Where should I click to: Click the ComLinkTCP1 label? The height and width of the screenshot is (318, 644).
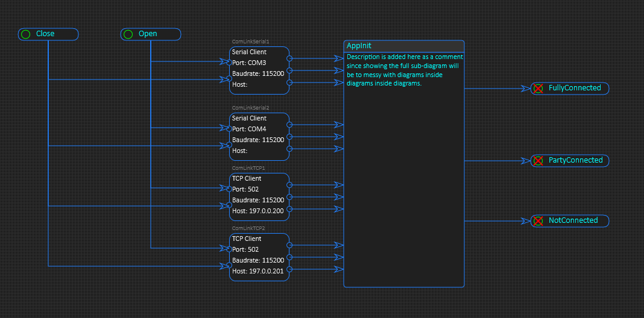click(249, 168)
